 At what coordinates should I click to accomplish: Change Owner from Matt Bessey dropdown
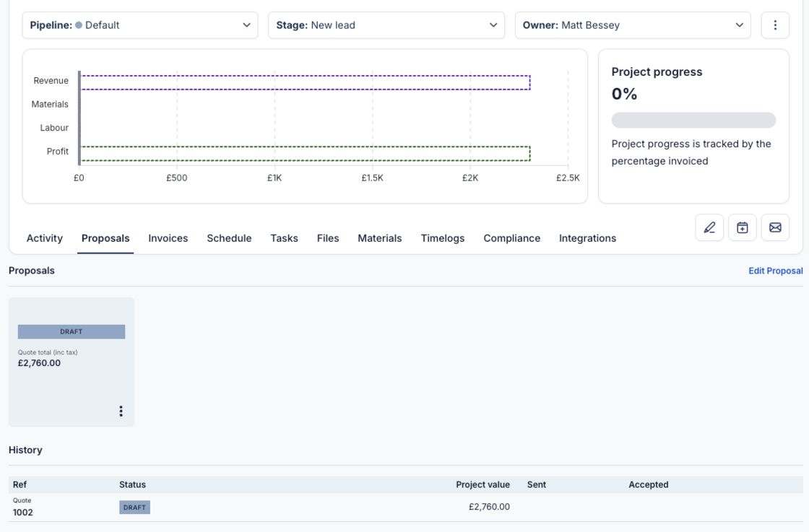pos(633,25)
